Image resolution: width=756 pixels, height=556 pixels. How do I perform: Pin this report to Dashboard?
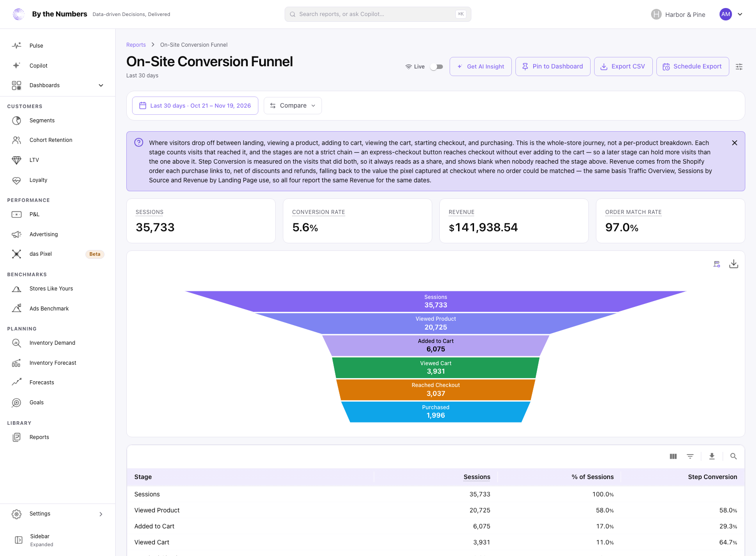point(553,67)
